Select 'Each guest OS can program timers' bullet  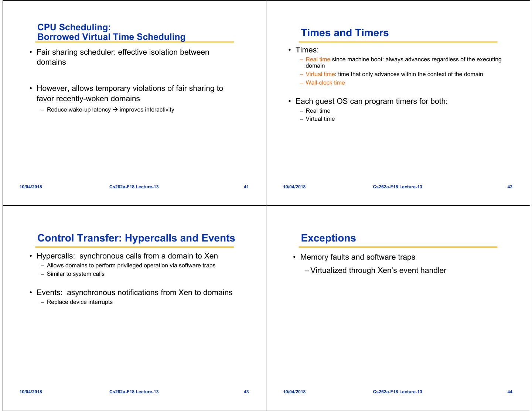372,101
